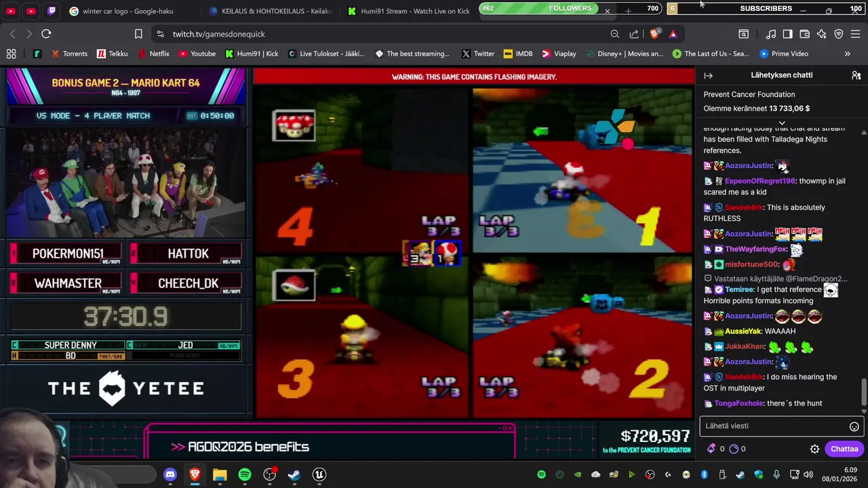Image resolution: width=868 pixels, height=488 pixels.
Task: Click the chat scrollbar thumb
Action: 863,391
